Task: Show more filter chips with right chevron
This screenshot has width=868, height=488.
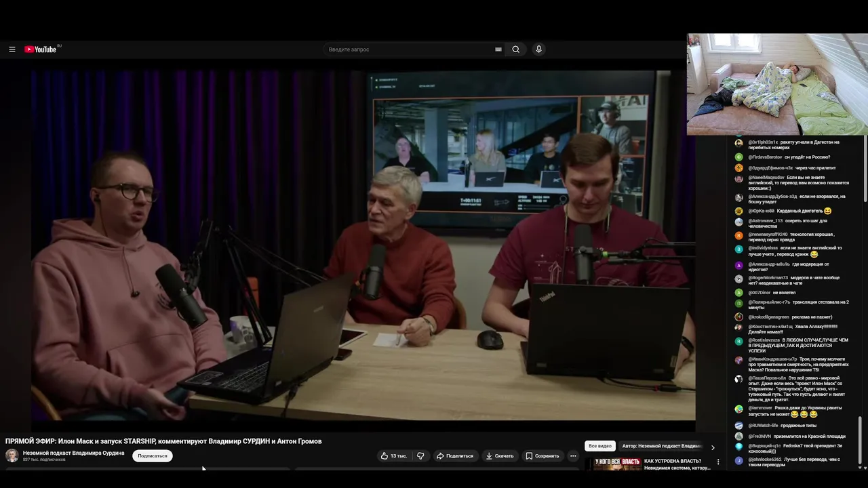Action: [x=713, y=447]
